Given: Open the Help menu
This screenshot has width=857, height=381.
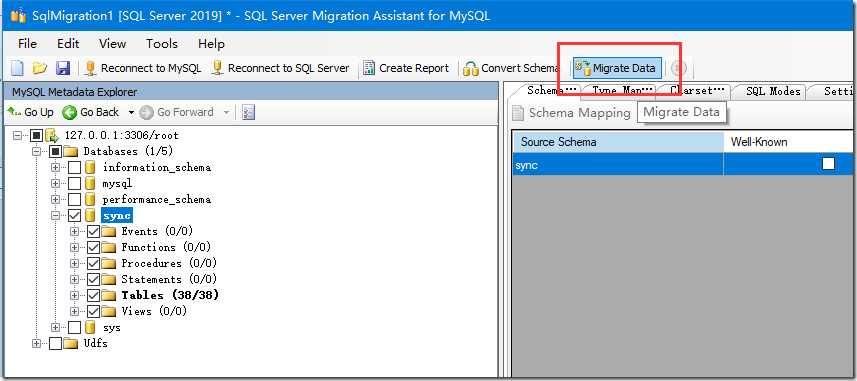Looking at the screenshot, I should click(211, 44).
